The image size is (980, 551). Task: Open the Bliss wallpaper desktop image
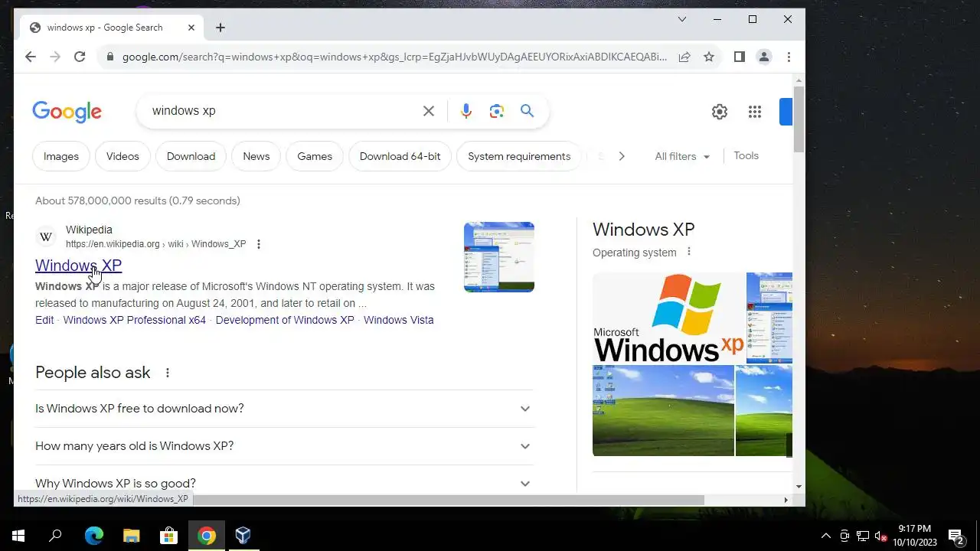click(x=663, y=410)
